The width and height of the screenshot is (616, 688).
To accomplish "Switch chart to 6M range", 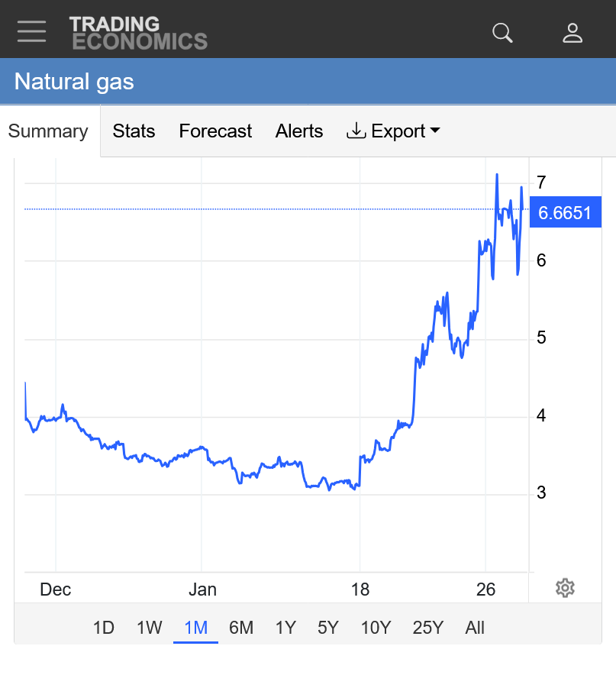I will pyautogui.click(x=241, y=628).
